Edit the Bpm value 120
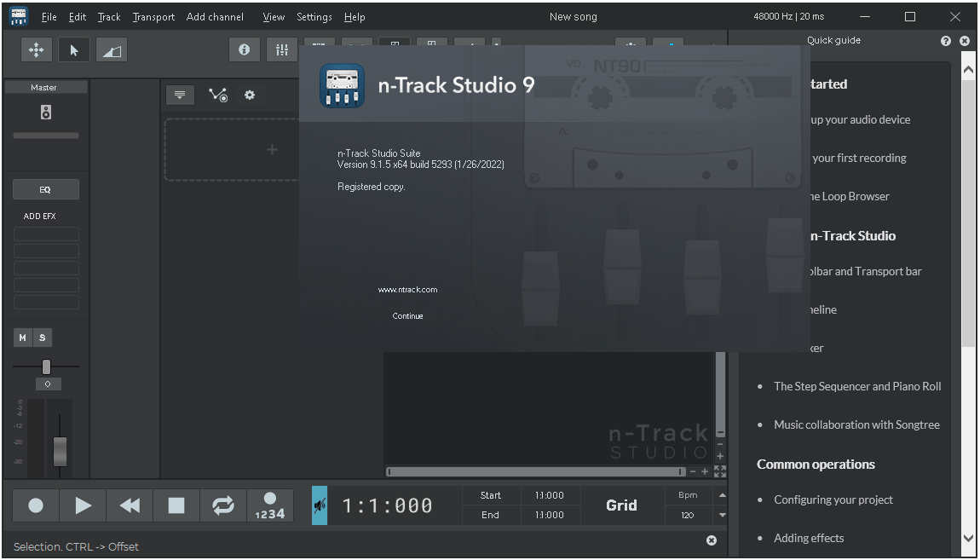This screenshot has height=560, width=980. (x=688, y=516)
